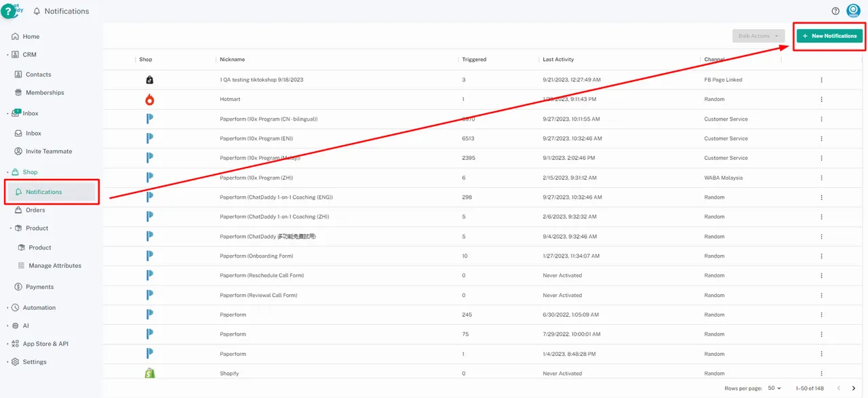Open Invite Teammate link in sidebar
This screenshot has width=868, height=398.
click(x=48, y=152)
